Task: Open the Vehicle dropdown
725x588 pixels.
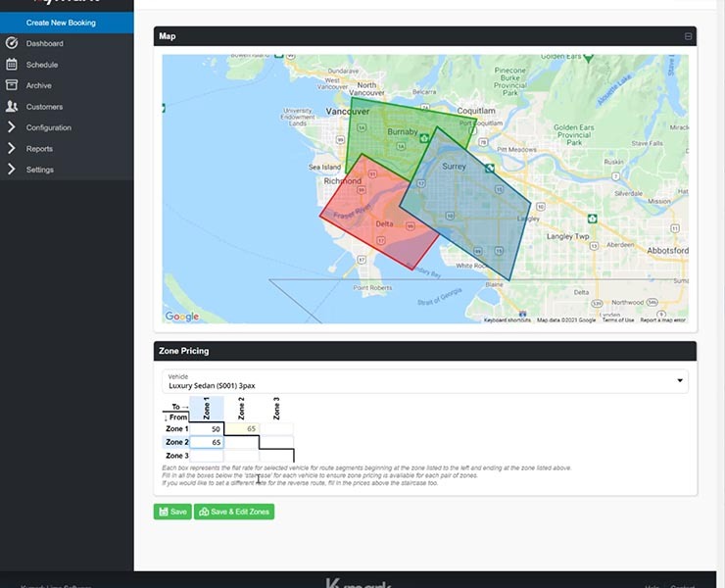Action: pyautogui.click(x=425, y=381)
